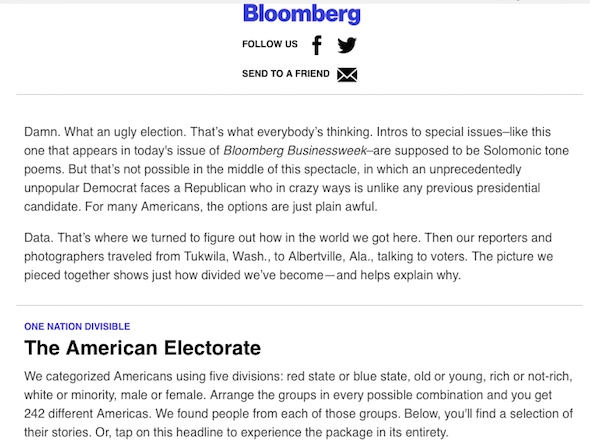The width and height of the screenshot is (590, 445).
Task: Open The American Electorate headline
Action: (x=142, y=348)
